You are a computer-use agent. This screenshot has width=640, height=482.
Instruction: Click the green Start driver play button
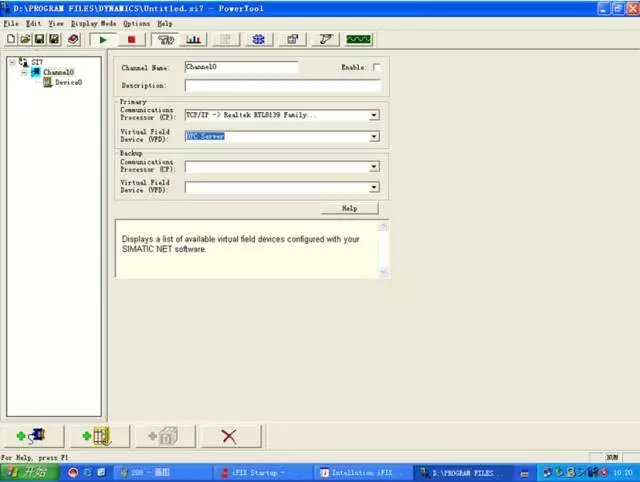click(102, 39)
